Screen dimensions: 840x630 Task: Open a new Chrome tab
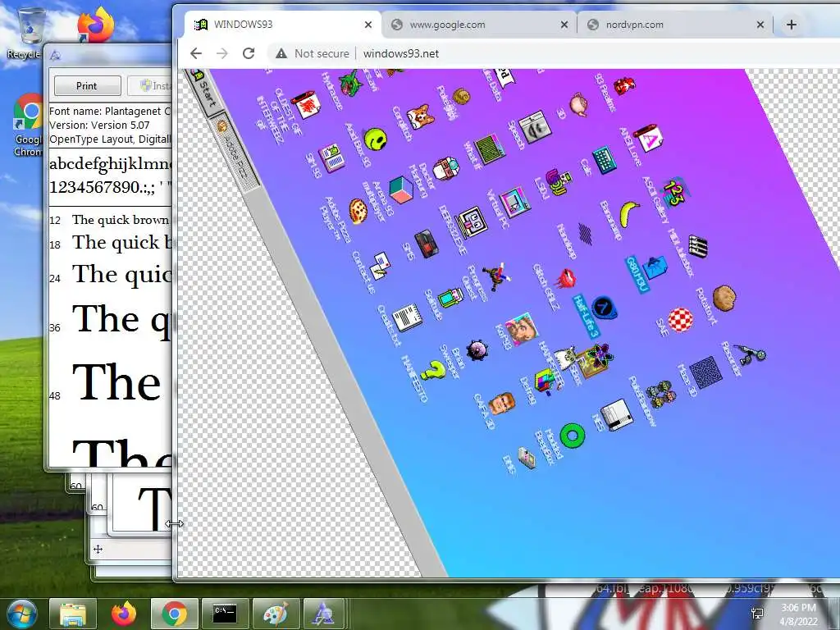[792, 25]
